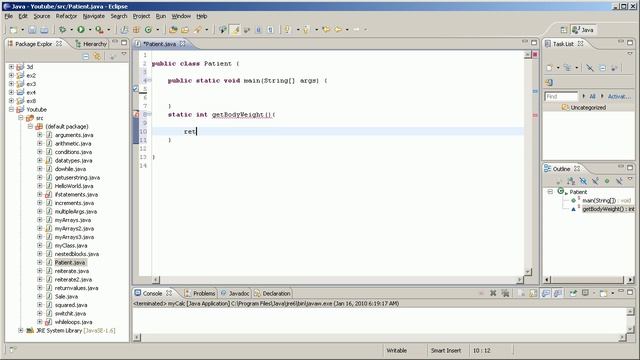Click Pin Console icon
The height and width of the screenshot is (360, 640).
(573, 293)
